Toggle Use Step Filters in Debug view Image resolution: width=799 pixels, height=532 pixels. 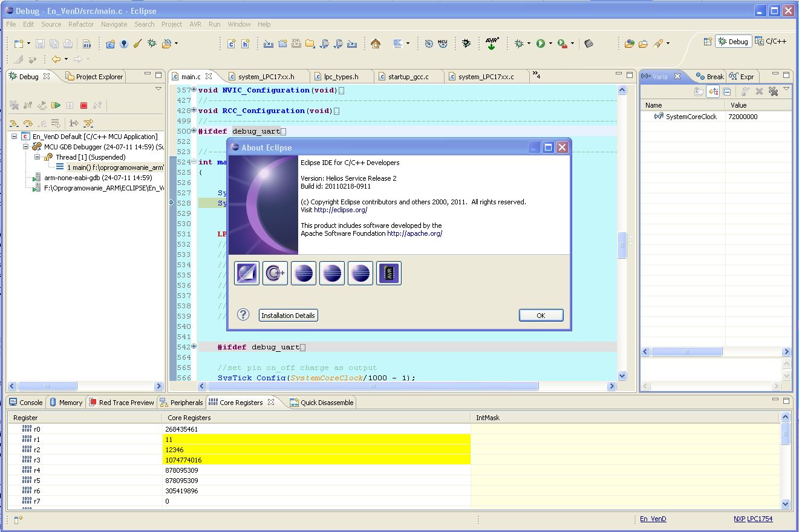point(88,123)
